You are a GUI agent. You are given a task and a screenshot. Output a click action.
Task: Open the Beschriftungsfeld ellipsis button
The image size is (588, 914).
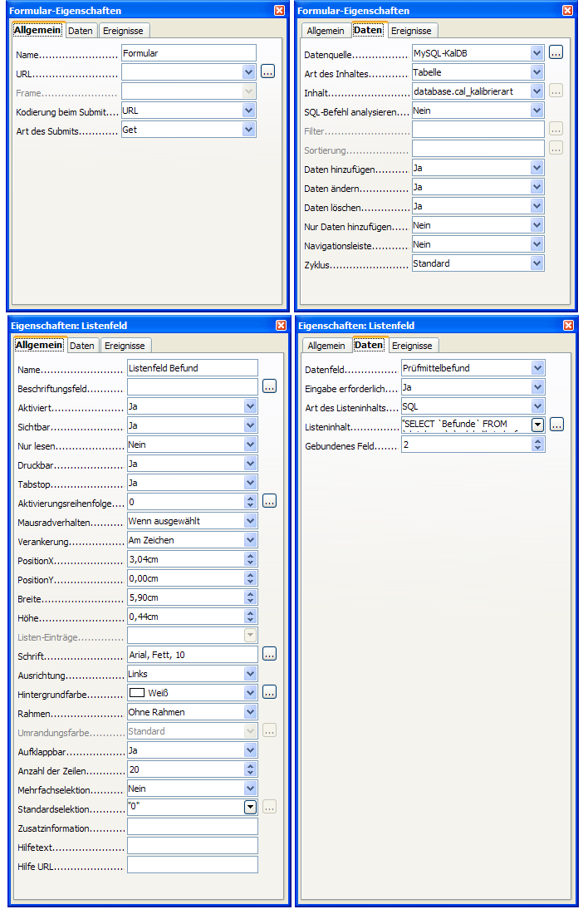point(269,386)
